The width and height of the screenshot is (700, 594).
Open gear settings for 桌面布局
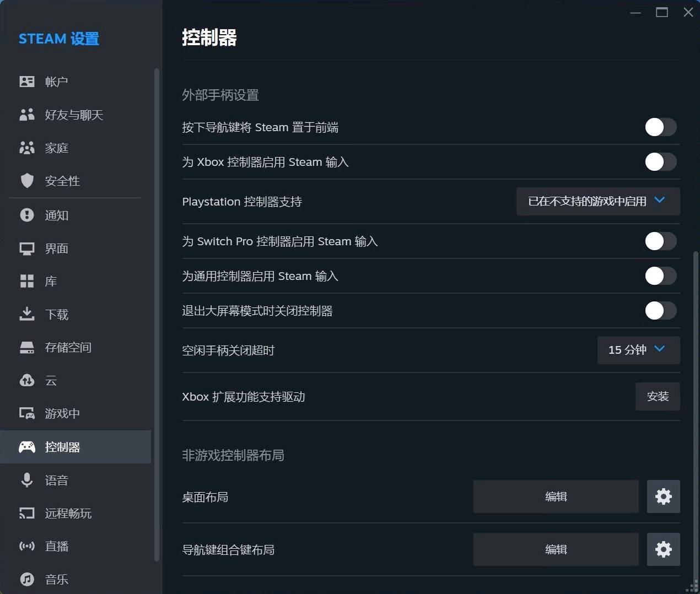(663, 496)
